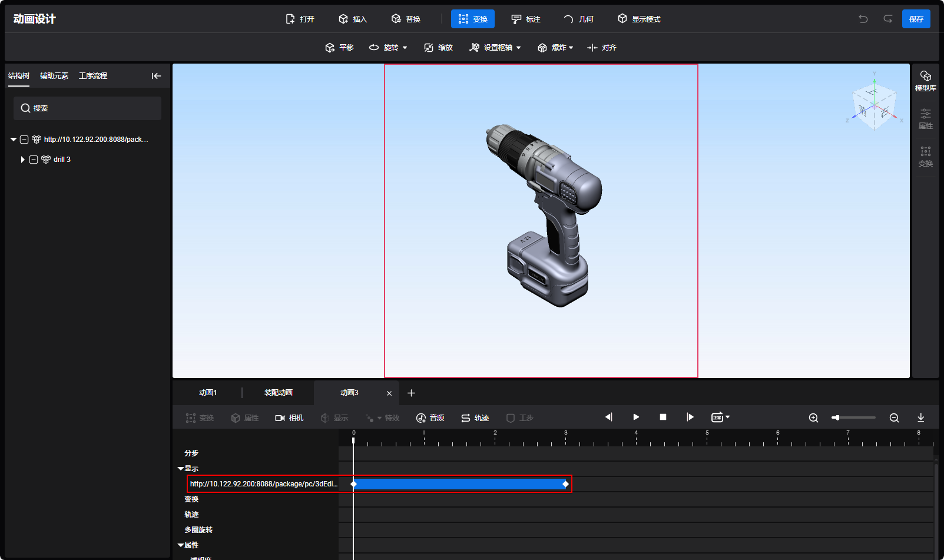Switch to the 工序流程 tab
This screenshot has width=944, height=560.
point(93,76)
